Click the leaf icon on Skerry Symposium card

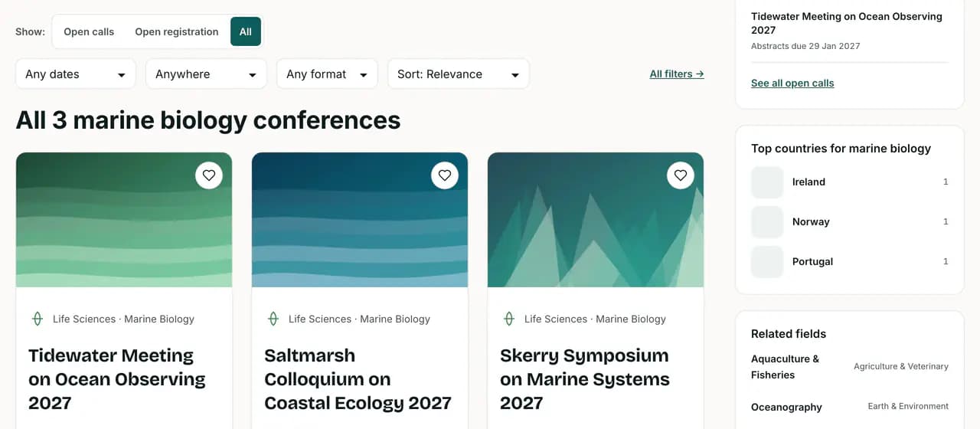[x=508, y=319]
